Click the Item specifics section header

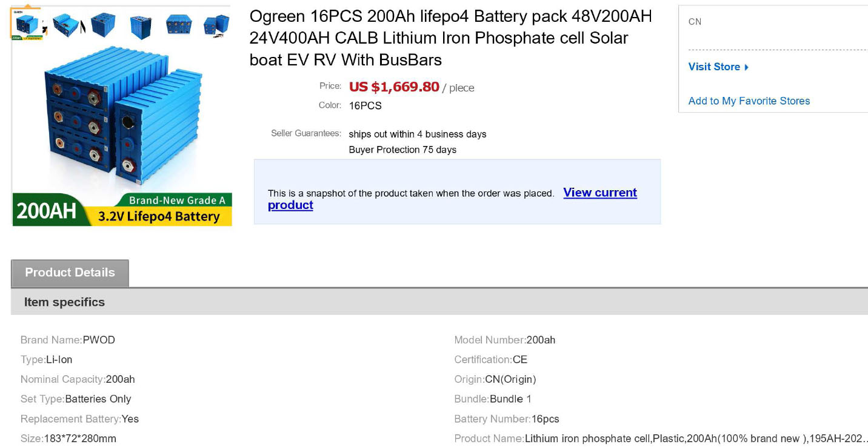point(64,302)
